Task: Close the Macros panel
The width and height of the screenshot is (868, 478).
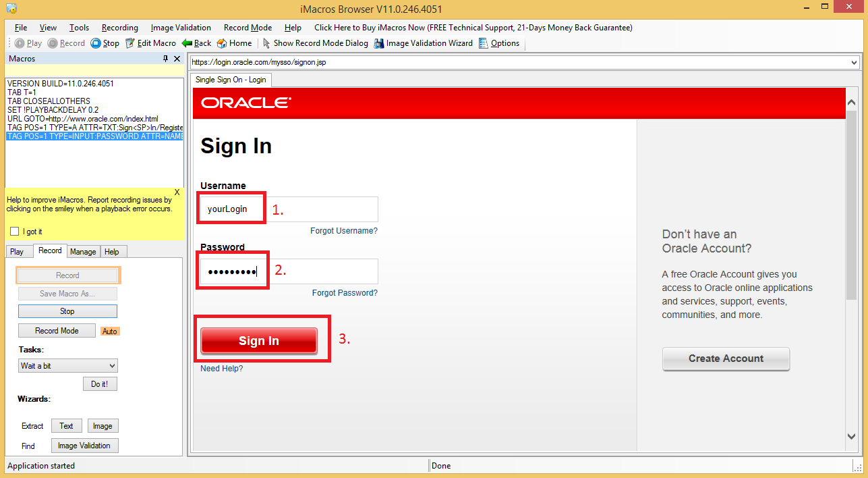Action: pos(177,59)
